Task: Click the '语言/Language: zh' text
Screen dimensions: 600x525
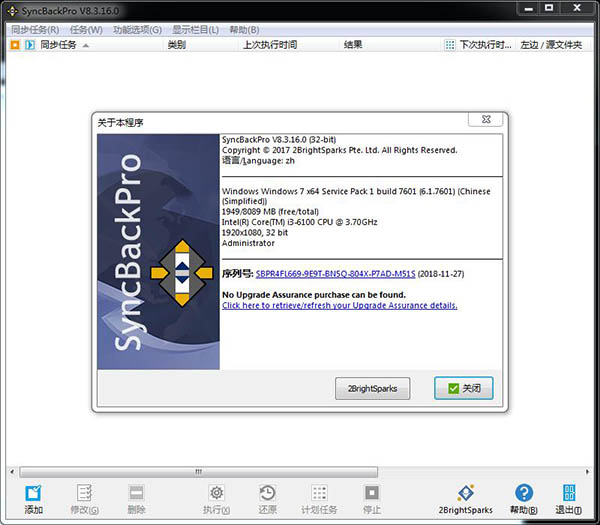Action: pos(258,161)
